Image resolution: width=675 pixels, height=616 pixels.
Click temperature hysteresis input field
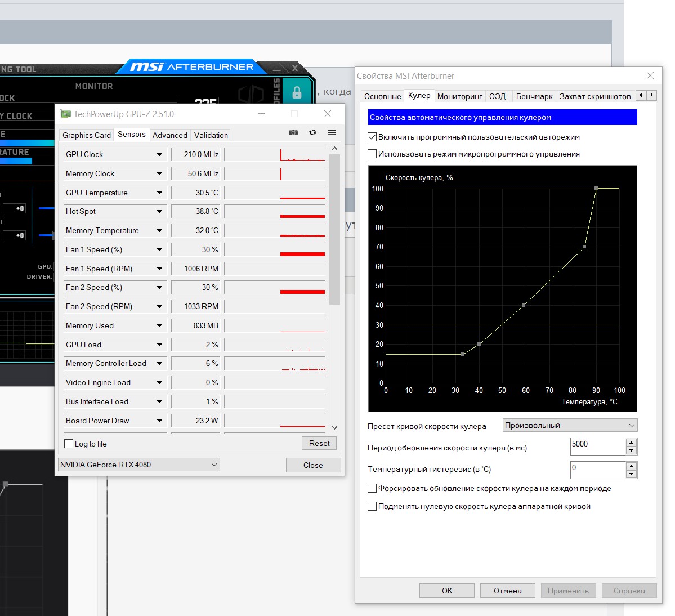pyautogui.click(x=597, y=470)
